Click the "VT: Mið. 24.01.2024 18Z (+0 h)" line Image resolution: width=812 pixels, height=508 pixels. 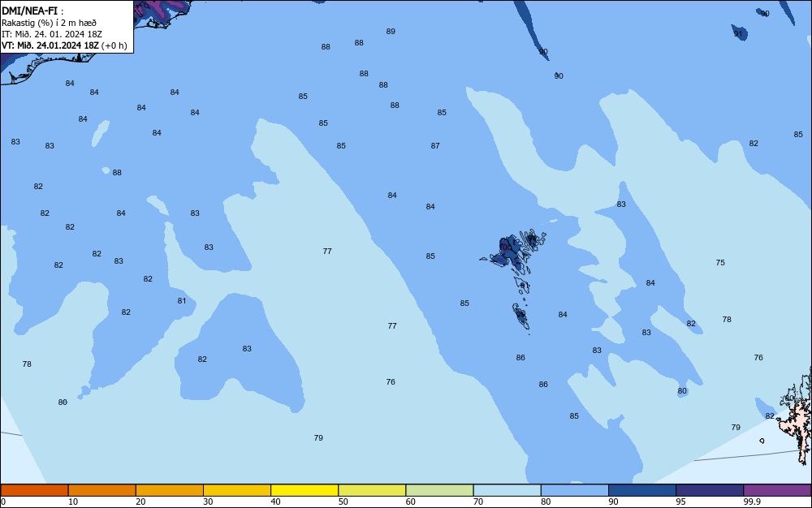point(64,45)
